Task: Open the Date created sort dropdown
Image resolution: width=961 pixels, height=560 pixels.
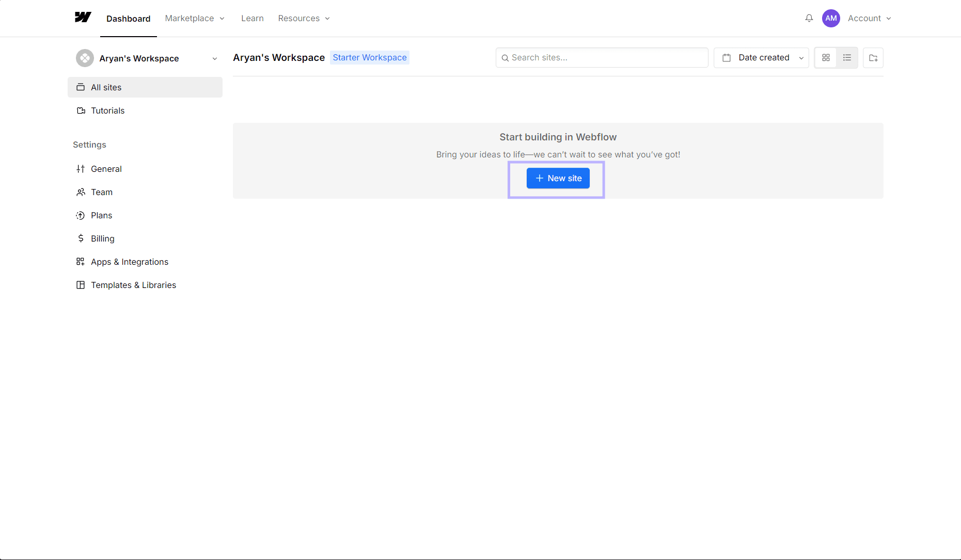Action: [x=761, y=58]
